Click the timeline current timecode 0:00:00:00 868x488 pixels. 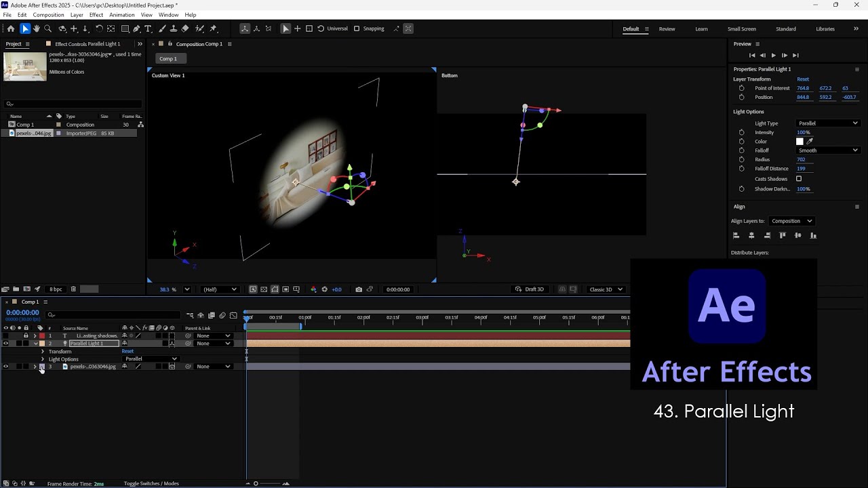[22, 312]
